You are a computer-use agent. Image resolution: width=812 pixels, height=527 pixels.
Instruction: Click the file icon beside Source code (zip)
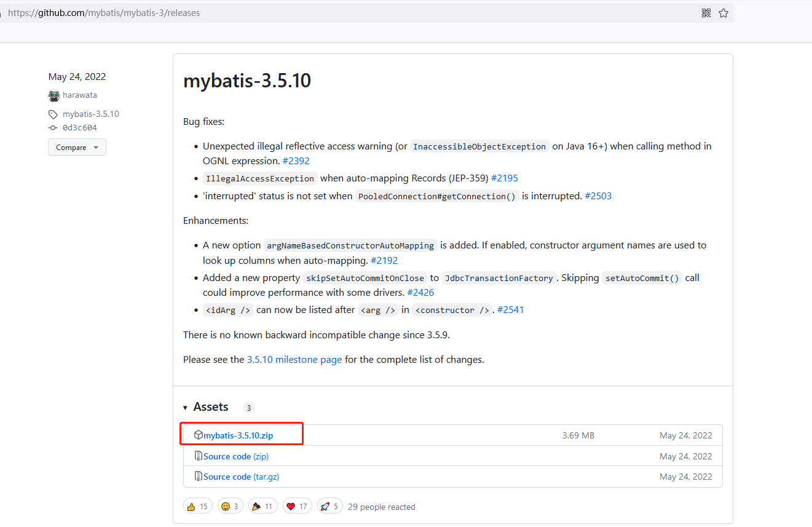199,456
